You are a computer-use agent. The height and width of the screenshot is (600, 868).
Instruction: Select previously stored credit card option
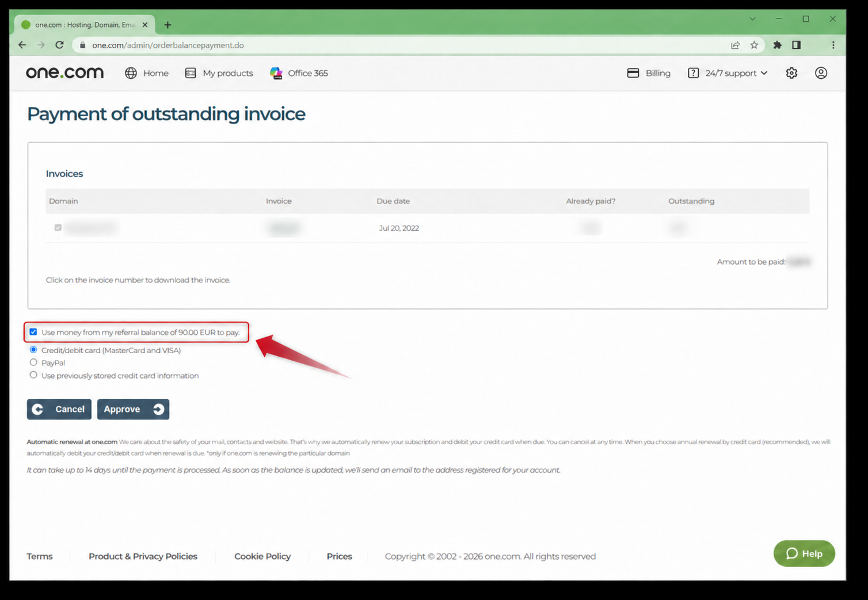tap(33, 375)
